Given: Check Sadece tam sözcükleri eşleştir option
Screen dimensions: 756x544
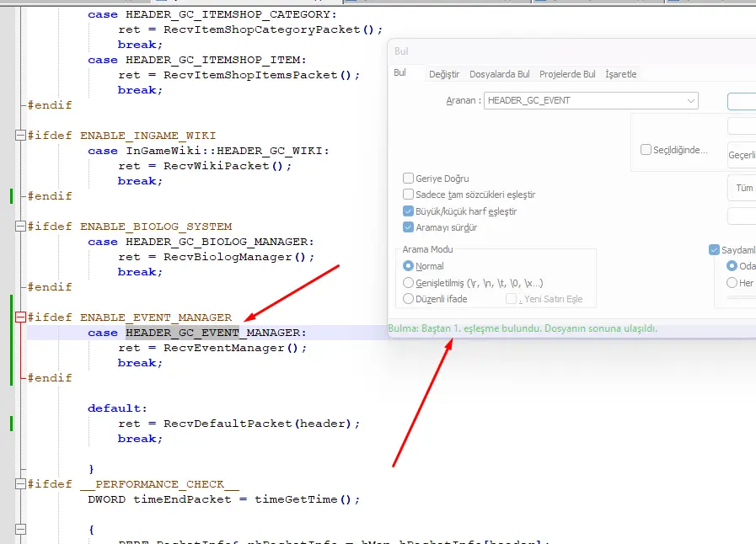Looking at the screenshot, I should pos(409,195).
